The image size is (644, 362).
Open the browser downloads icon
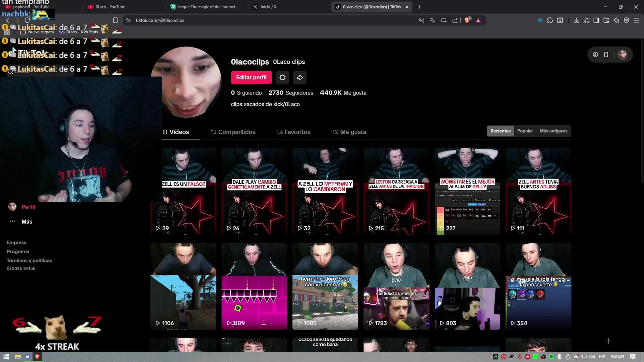tap(576, 20)
